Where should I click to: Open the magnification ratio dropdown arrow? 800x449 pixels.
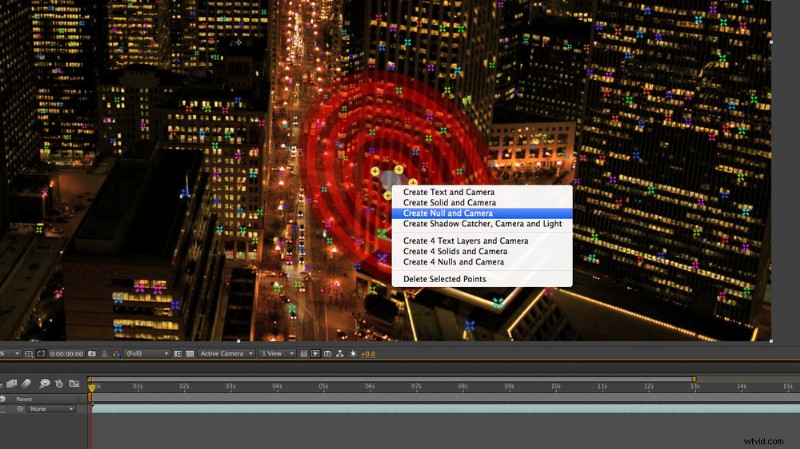(17, 354)
